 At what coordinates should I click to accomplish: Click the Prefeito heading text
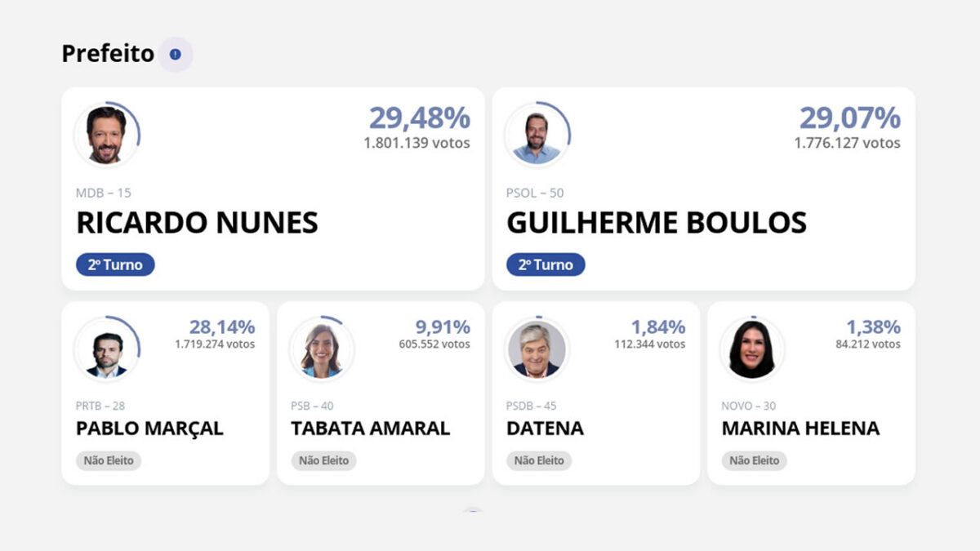pos(107,54)
